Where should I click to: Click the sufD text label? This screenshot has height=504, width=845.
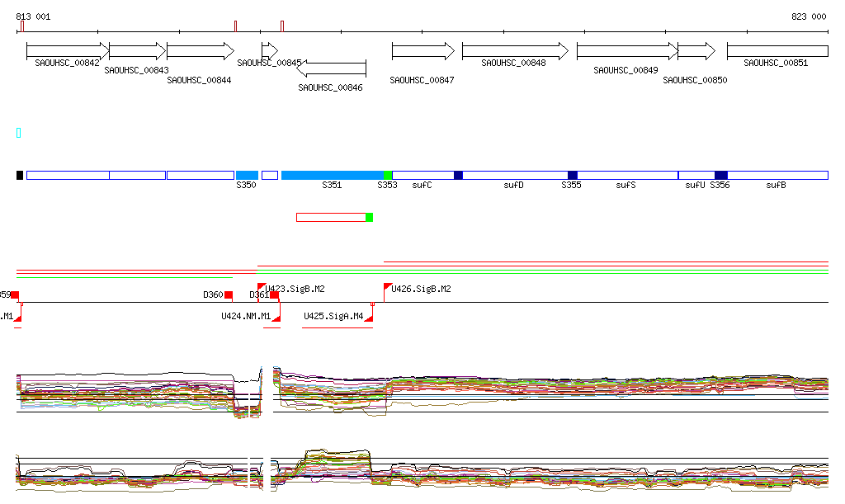(513, 186)
